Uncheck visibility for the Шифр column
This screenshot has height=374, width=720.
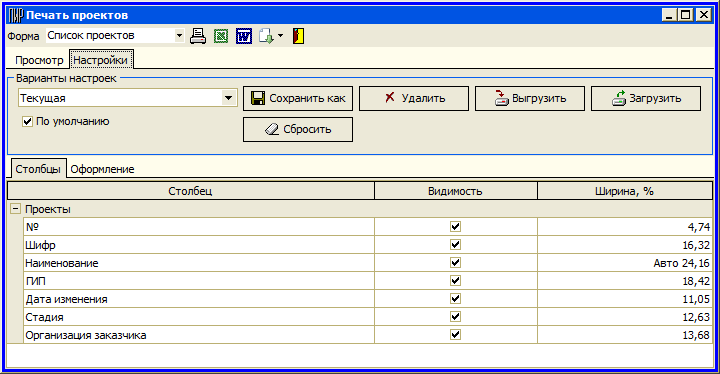[455, 245]
